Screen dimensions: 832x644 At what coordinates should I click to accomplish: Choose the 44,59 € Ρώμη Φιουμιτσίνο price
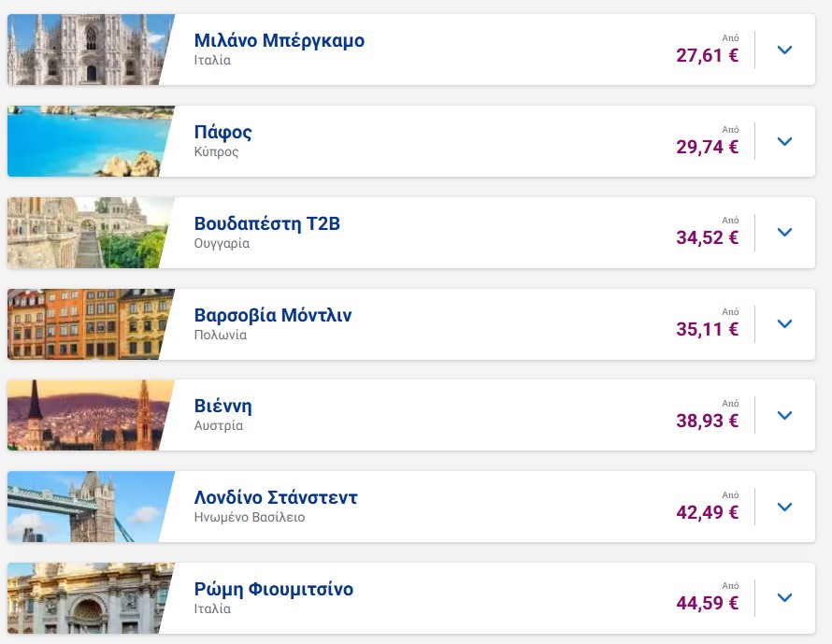point(707,603)
